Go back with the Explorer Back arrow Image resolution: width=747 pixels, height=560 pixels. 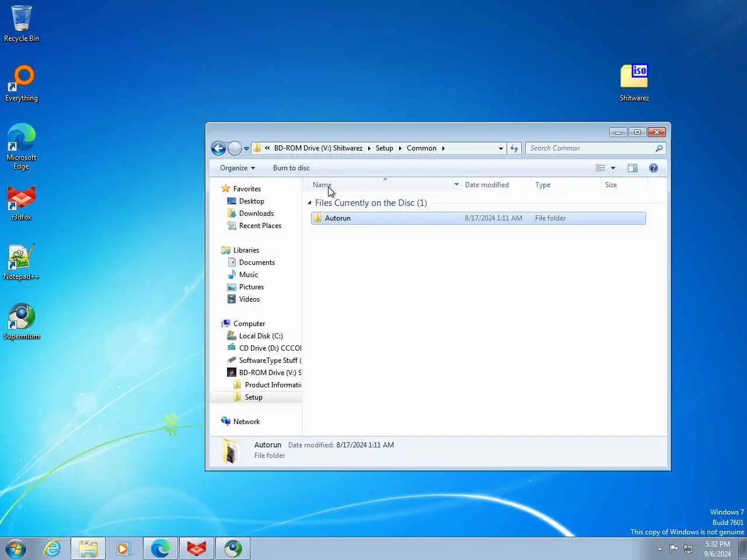point(218,148)
